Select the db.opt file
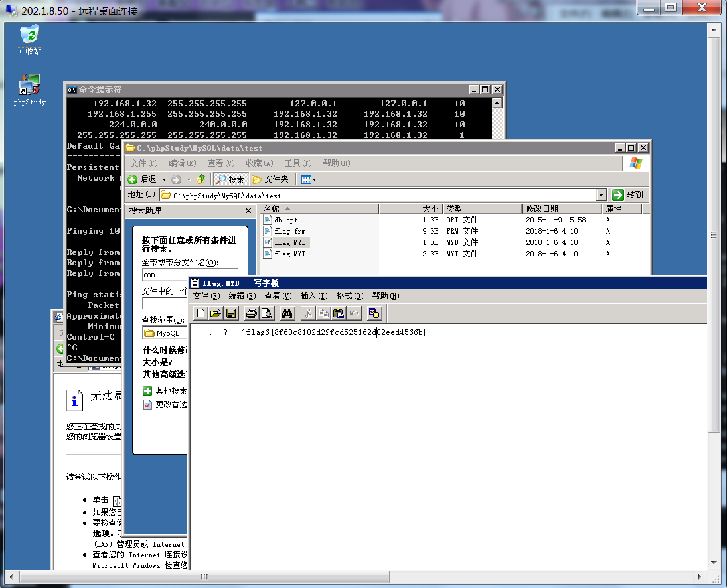The image size is (727, 588). click(x=280, y=220)
